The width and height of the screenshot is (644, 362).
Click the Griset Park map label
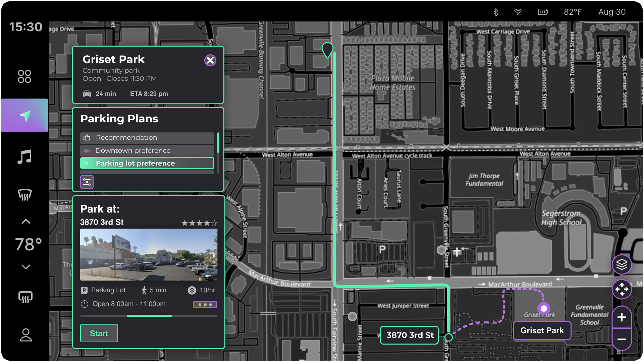(542, 330)
